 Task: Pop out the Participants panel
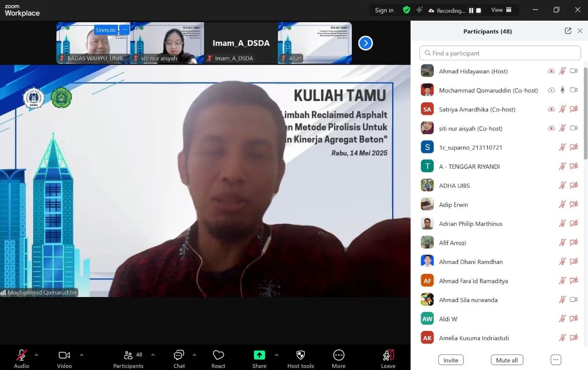pyautogui.click(x=568, y=31)
